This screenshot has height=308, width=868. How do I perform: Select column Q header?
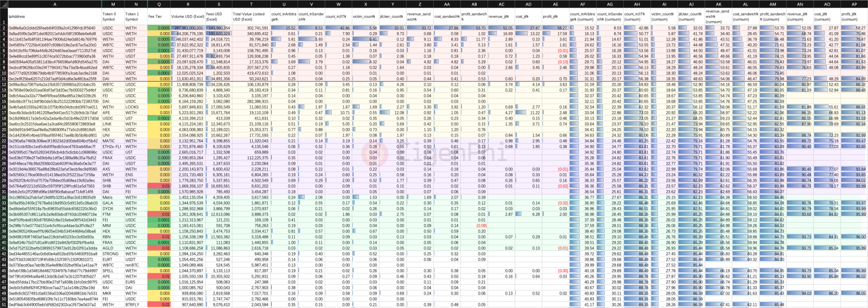point(159,4)
